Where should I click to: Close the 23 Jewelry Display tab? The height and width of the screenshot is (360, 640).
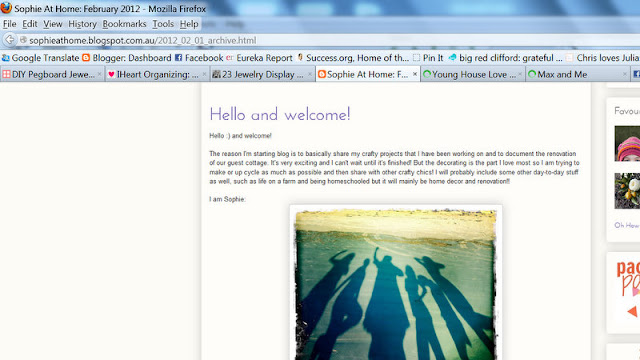(310, 74)
